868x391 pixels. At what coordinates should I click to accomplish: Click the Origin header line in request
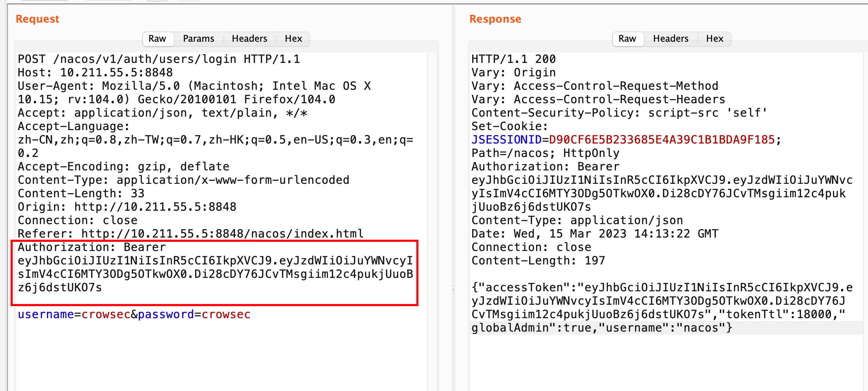(127, 207)
